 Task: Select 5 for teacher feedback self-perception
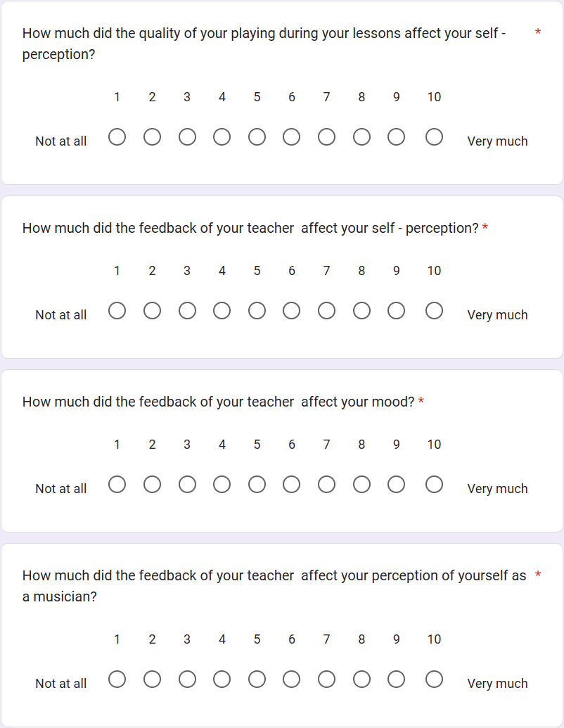pos(257,310)
